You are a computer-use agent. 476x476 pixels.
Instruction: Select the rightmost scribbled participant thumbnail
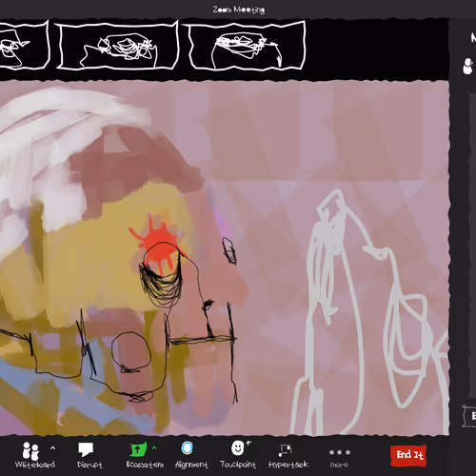pos(248,45)
